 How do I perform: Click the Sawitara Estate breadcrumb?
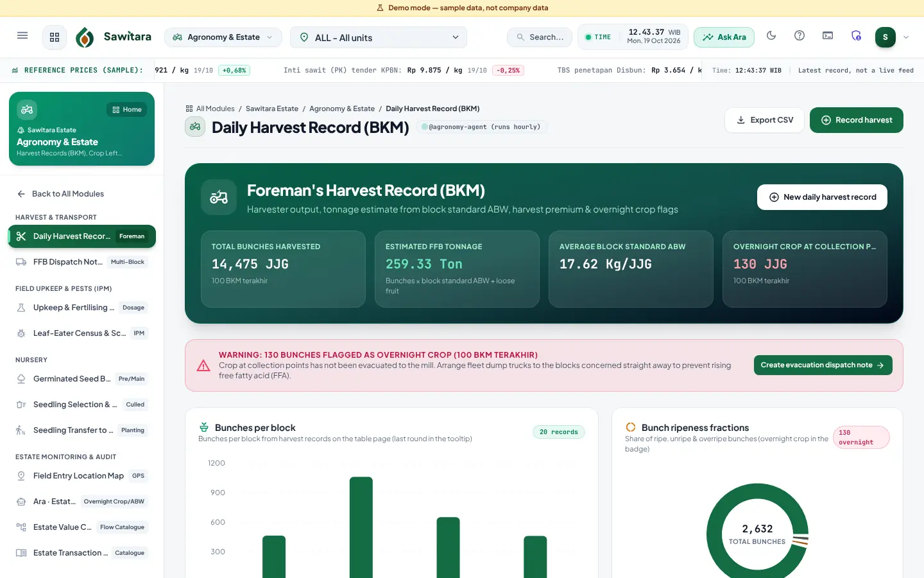(x=272, y=109)
